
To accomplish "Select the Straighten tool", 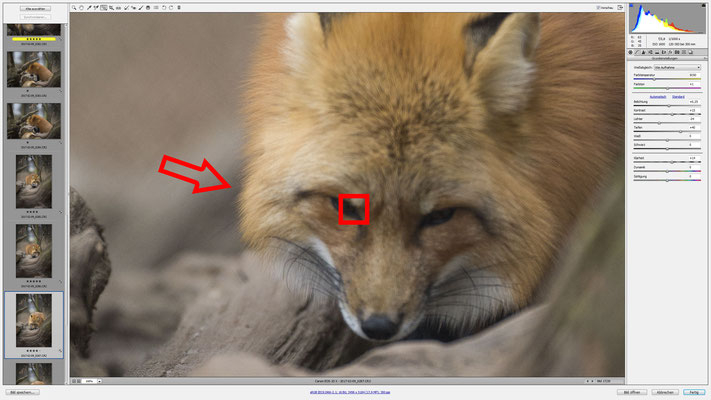I will pyautogui.click(x=118, y=8).
